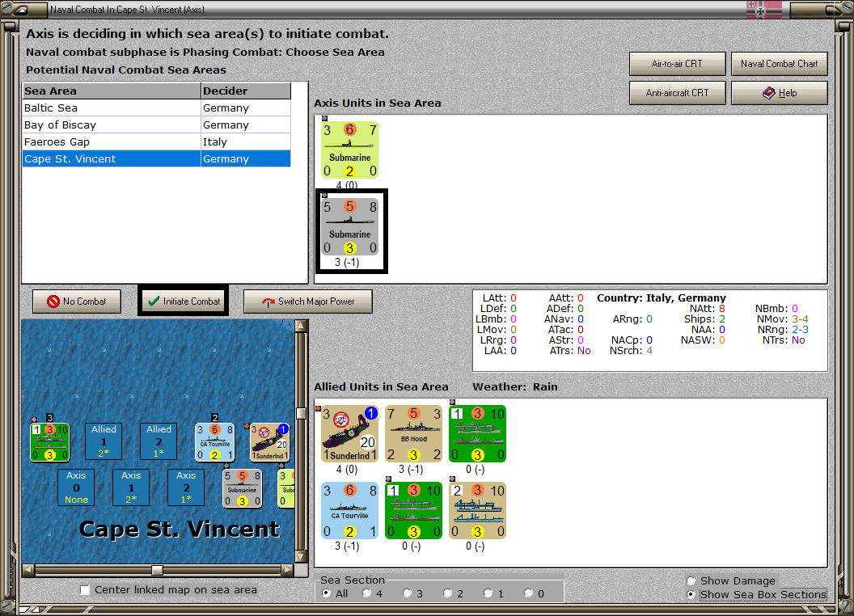Click the German flag icon in title bar
Viewport: 854px width, 616px height.
(763, 9)
